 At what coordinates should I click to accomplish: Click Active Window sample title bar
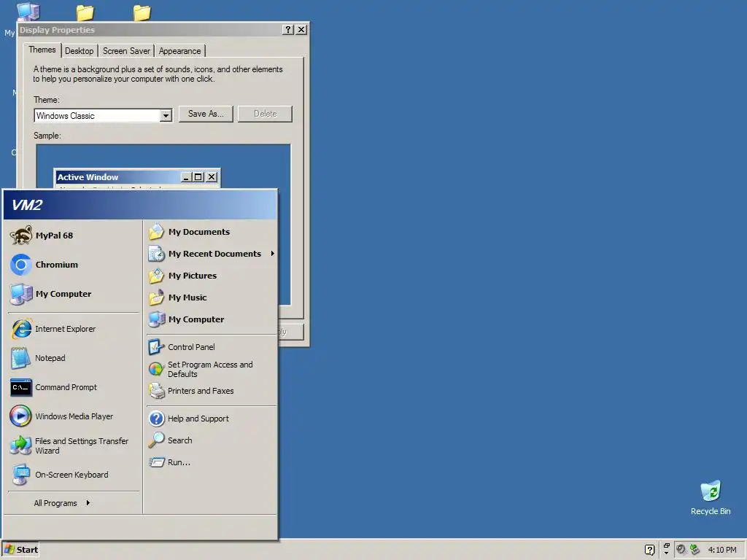(137, 177)
